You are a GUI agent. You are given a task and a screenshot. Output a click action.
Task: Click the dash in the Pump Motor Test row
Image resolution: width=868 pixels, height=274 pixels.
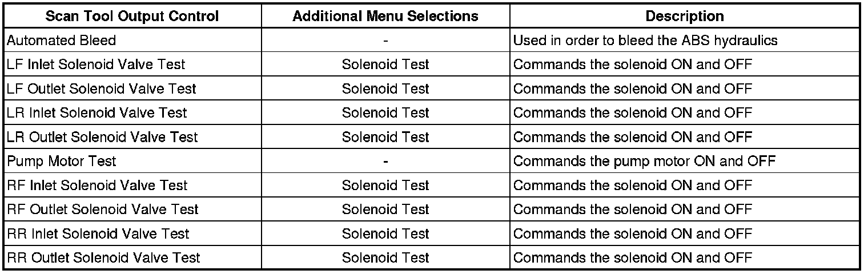[386, 162]
